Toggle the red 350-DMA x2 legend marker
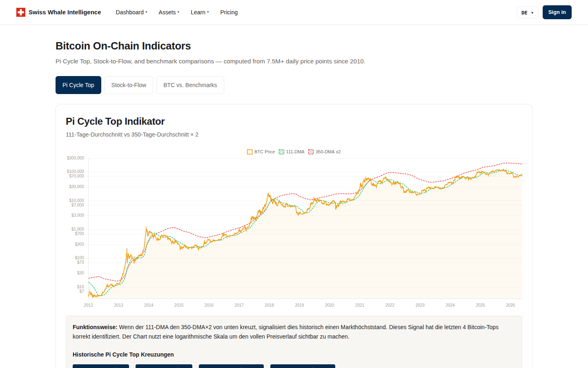 click(x=311, y=152)
